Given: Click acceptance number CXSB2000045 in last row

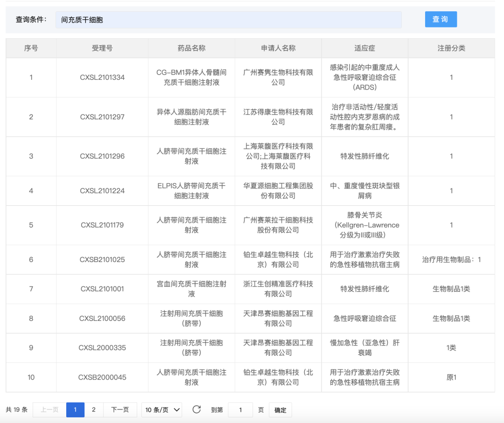Looking at the screenshot, I should coord(102,377).
